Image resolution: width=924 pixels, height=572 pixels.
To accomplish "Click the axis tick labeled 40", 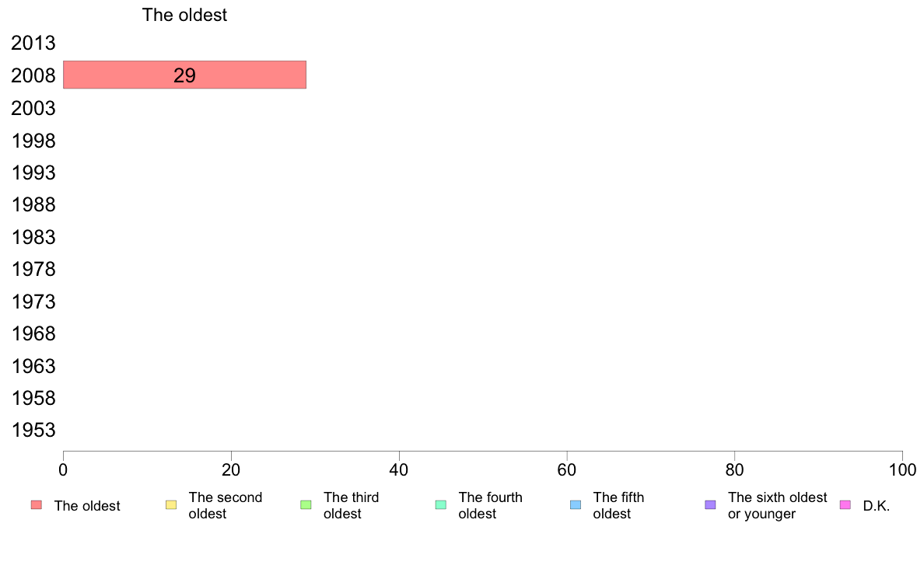I will (x=399, y=469).
